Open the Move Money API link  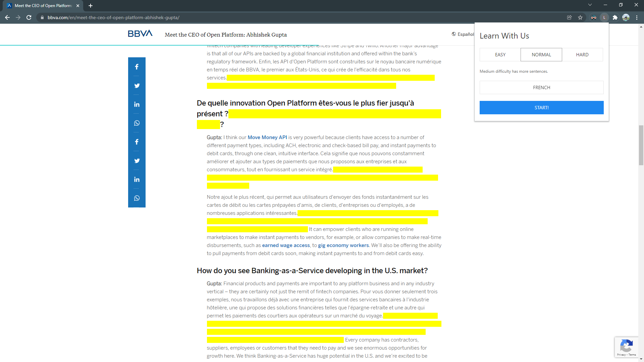pos(267,137)
